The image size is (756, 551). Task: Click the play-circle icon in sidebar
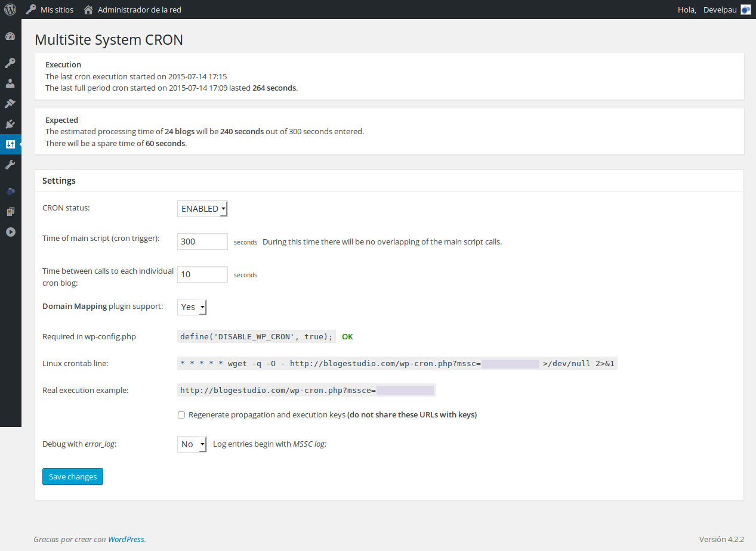[10, 232]
